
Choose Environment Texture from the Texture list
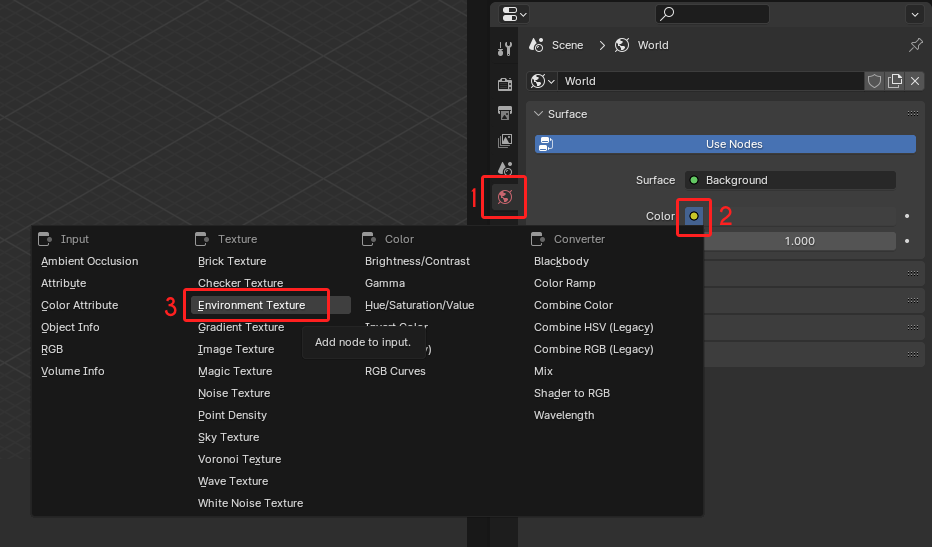coord(252,305)
